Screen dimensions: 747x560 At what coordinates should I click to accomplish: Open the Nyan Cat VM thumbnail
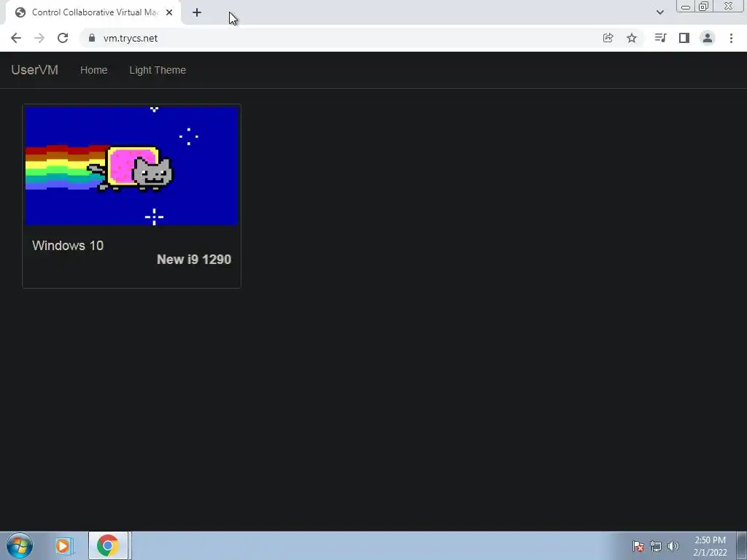coord(131,166)
